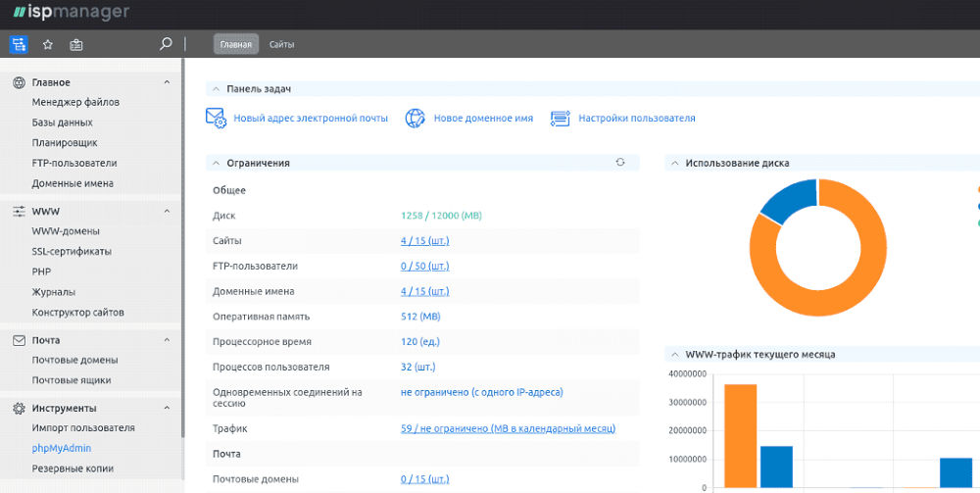The image size is (980, 493).
Task: Click the Трафик 59 / не ограничено link
Action: click(508, 428)
